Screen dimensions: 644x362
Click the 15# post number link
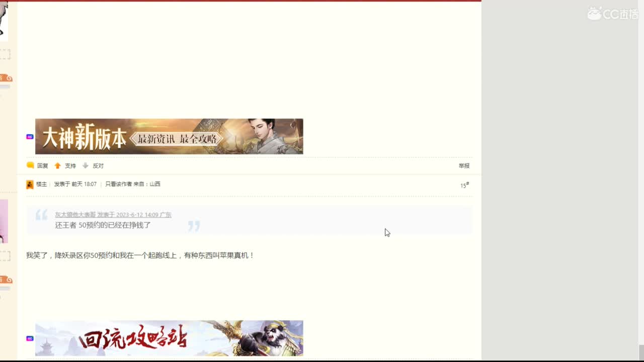pyautogui.click(x=464, y=185)
